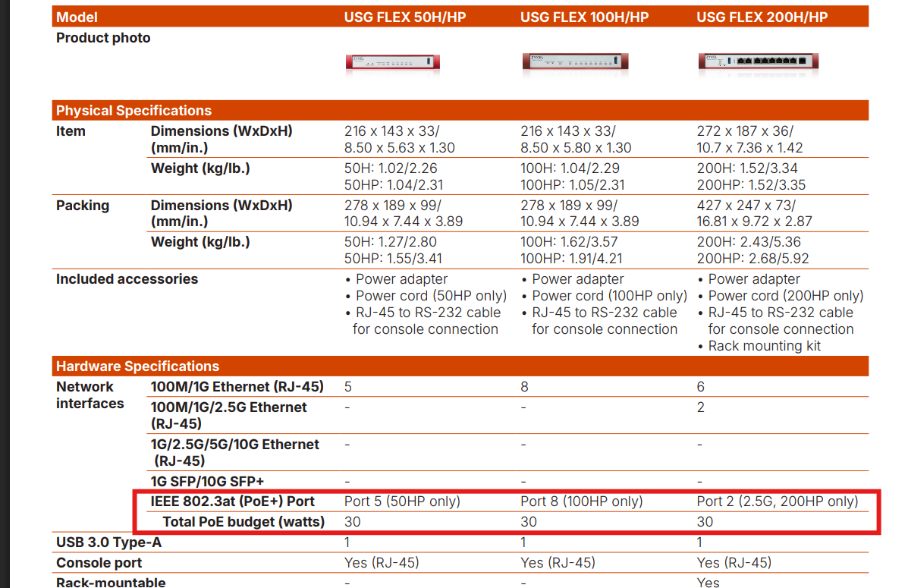The width and height of the screenshot is (908, 588).
Task: Click the 'Port 8 (100HP only)' cell
Action: click(581, 502)
